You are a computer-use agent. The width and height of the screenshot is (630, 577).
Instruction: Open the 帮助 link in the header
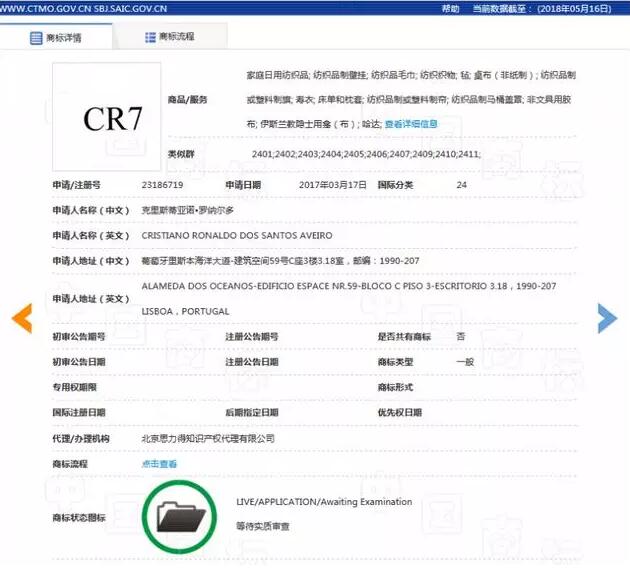[x=450, y=8]
